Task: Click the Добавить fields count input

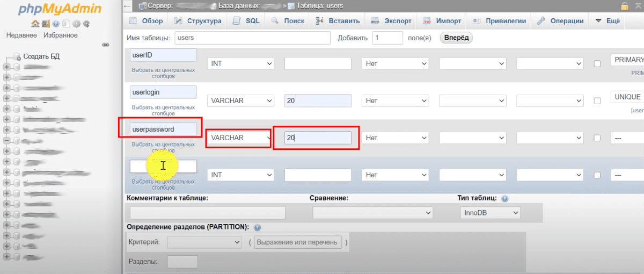Action: tap(387, 38)
